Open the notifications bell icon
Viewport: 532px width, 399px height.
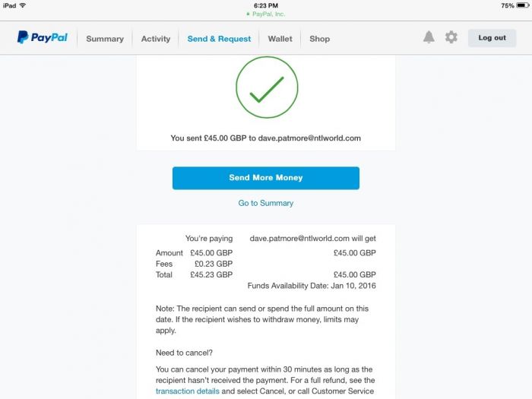tap(429, 37)
